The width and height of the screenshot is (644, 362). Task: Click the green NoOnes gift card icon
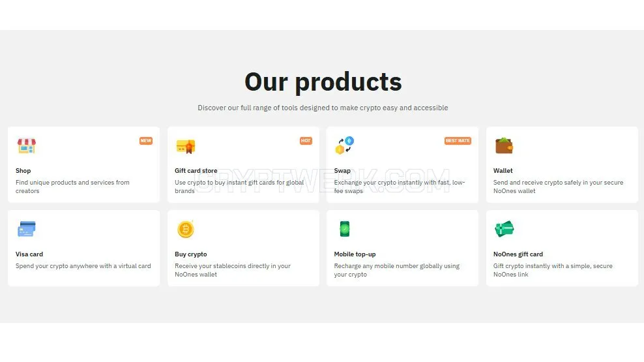[505, 229]
